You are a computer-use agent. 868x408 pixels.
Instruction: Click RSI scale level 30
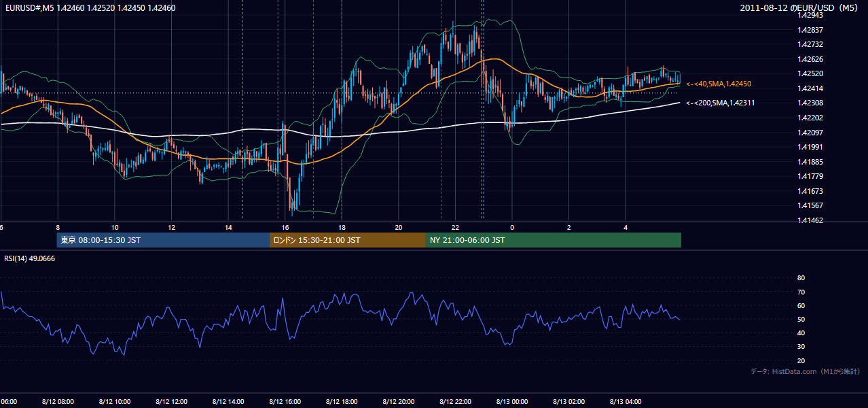[801, 347]
